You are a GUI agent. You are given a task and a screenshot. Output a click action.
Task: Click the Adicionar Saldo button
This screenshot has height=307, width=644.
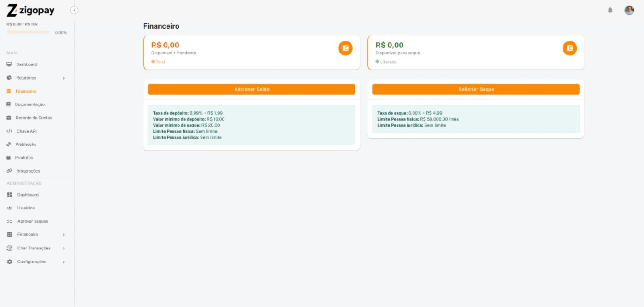(x=251, y=89)
